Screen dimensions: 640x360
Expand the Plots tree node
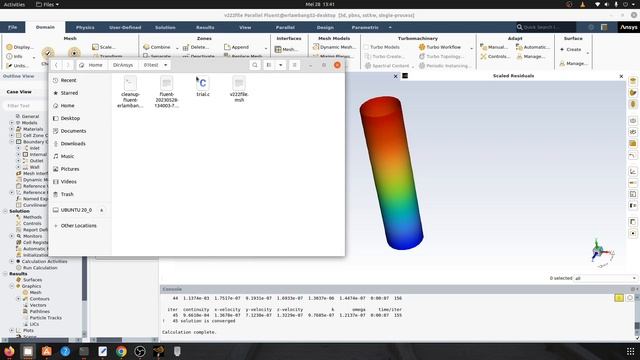(12, 330)
